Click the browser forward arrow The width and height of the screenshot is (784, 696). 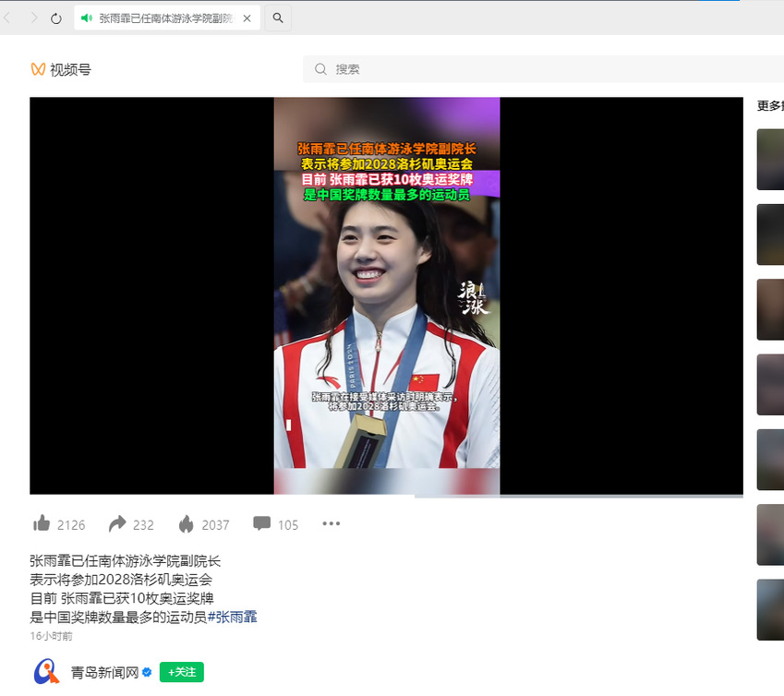click(33, 18)
